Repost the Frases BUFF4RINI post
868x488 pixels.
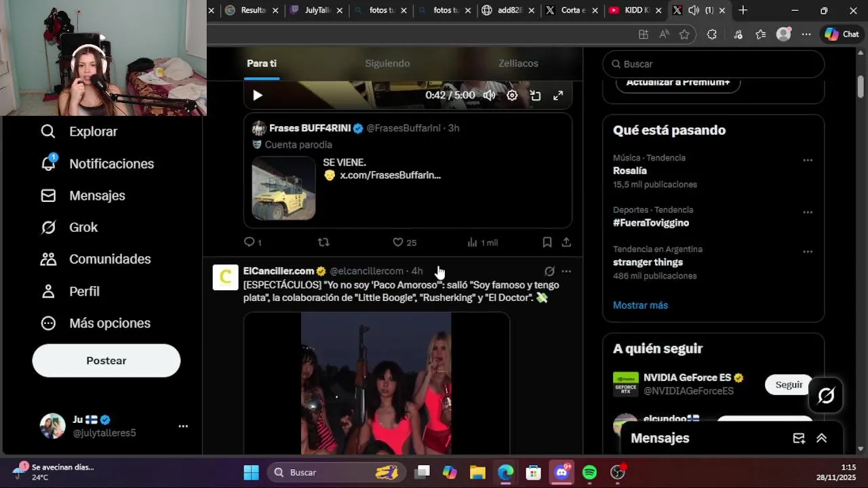[x=323, y=242]
